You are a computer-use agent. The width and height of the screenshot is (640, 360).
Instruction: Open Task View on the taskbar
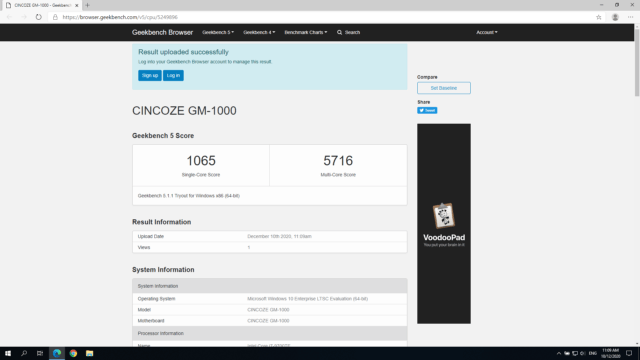click(40, 353)
